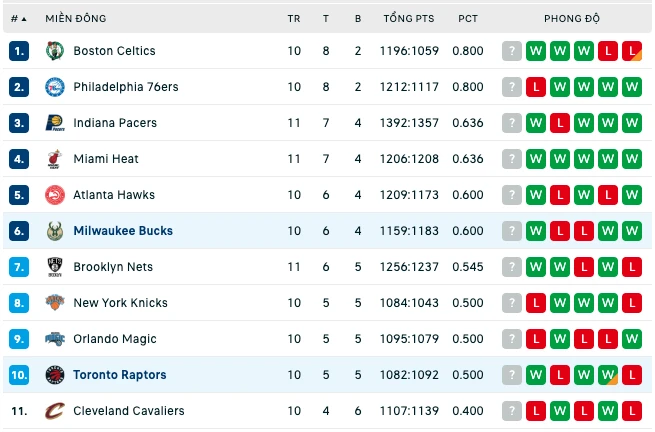Click the Toronto Raptors team logo
The width and height of the screenshot is (655, 432).
[x=55, y=375]
